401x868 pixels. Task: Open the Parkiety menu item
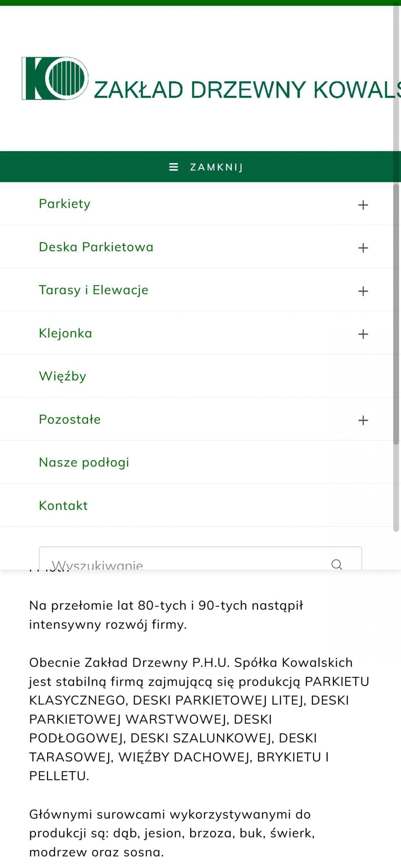point(65,204)
